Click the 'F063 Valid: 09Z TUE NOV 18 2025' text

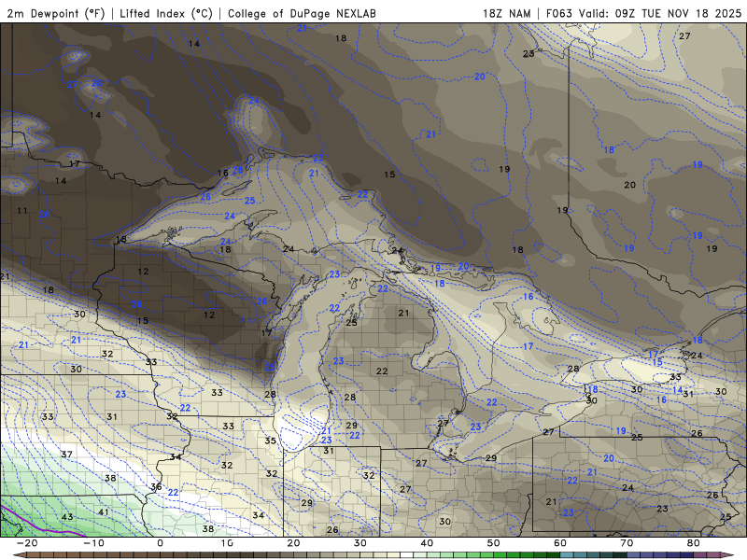(643, 13)
